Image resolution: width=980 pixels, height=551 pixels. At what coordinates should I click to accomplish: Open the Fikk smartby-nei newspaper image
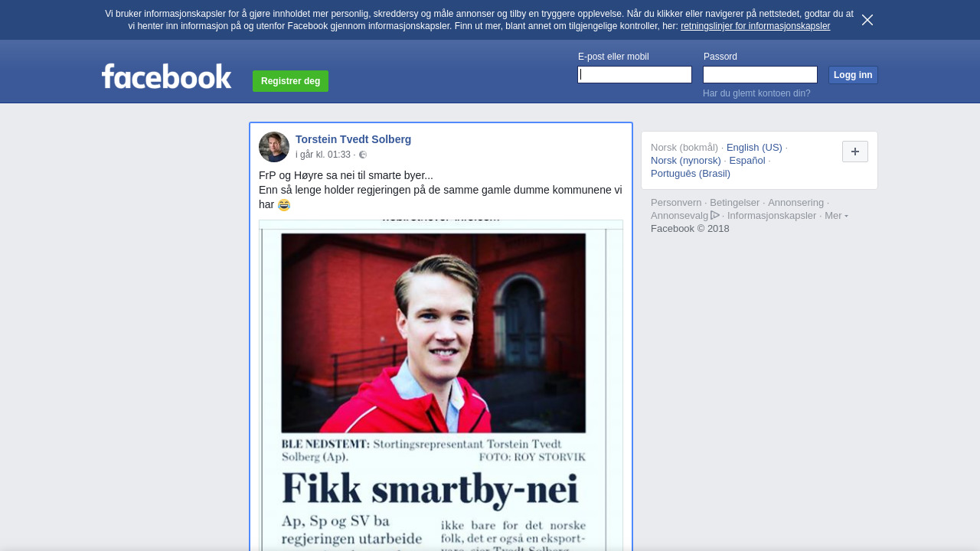[x=441, y=385]
